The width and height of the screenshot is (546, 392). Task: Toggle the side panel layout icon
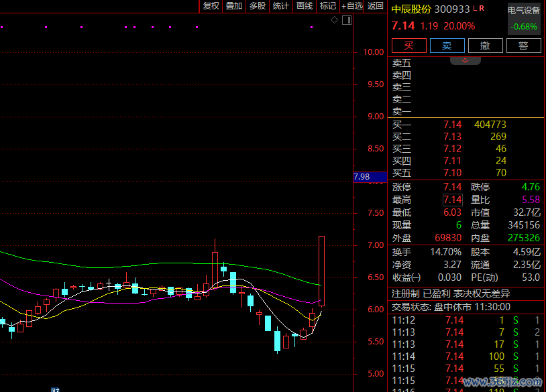click(x=346, y=21)
